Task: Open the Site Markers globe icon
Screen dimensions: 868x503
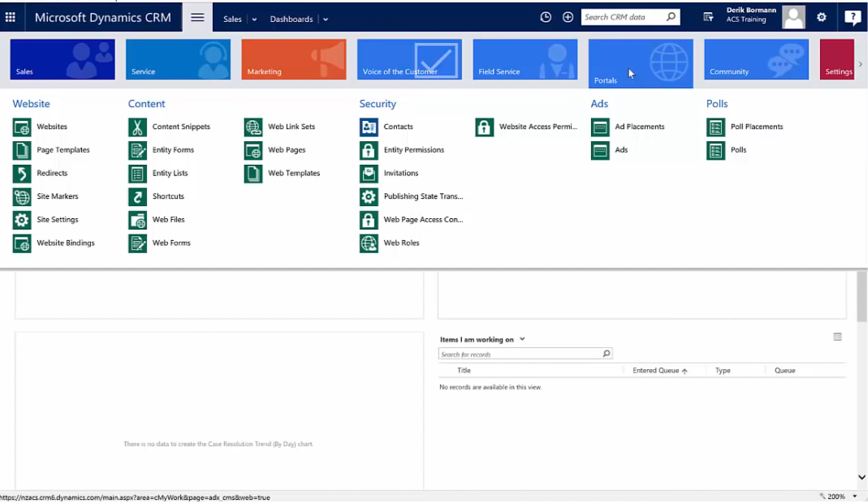Action: click(22, 197)
